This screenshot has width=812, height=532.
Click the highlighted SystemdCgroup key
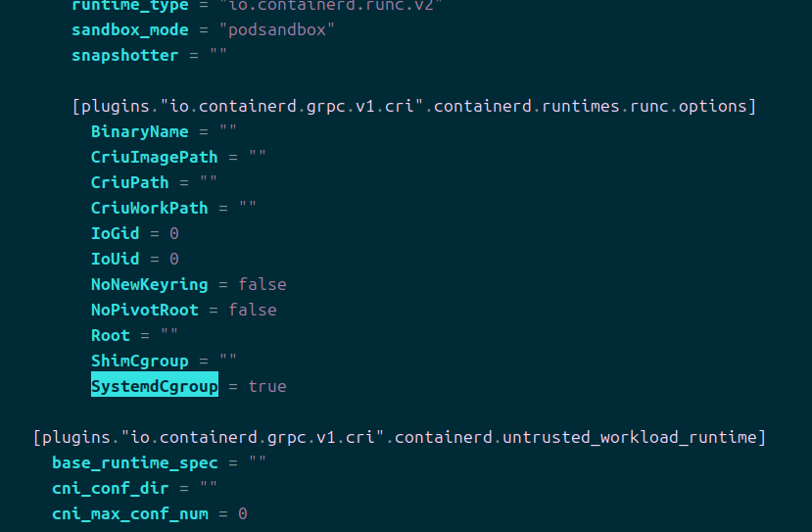click(x=154, y=386)
